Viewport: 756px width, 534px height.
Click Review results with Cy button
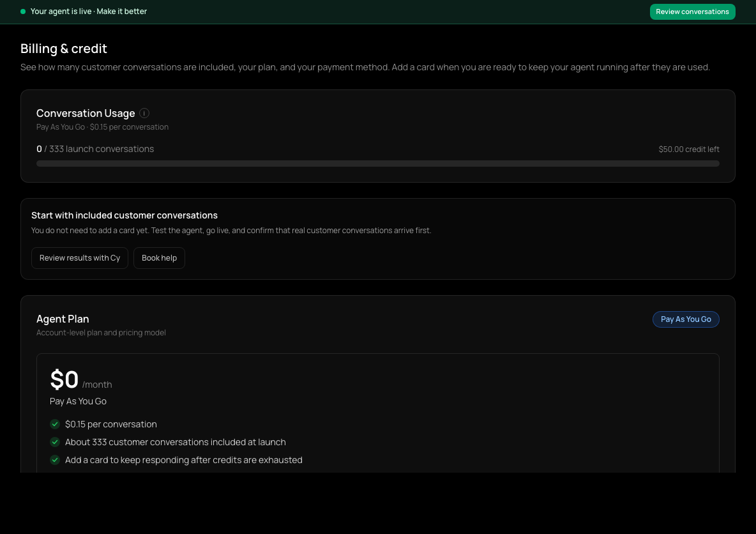click(80, 258)
